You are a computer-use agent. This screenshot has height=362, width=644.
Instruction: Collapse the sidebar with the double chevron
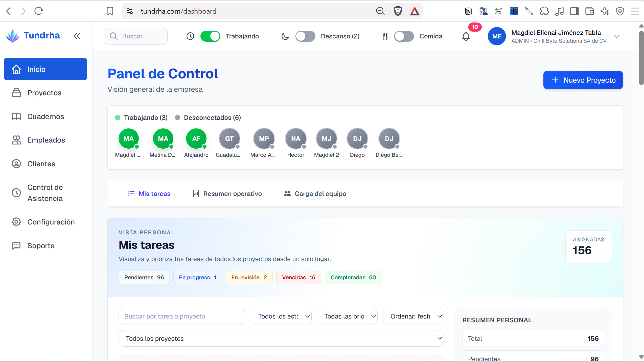point(77,36)
